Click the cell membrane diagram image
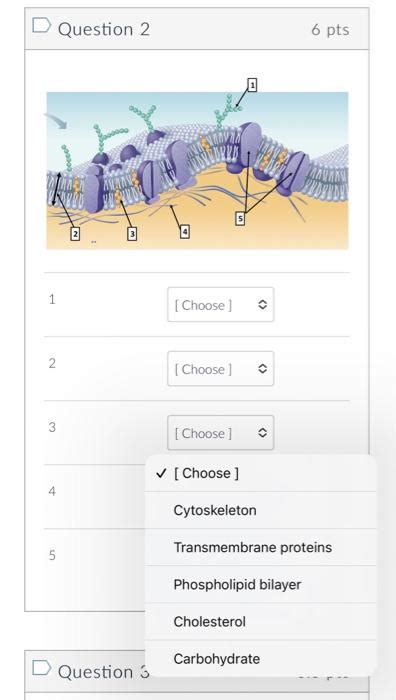396x700 pixels. point(197,171)
